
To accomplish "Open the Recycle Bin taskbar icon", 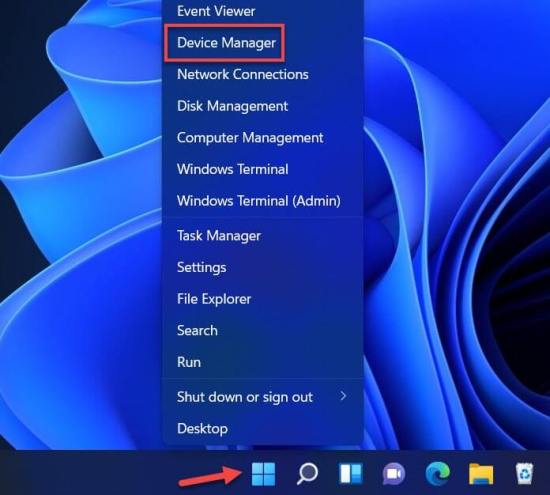I will (x=525, y=474).
